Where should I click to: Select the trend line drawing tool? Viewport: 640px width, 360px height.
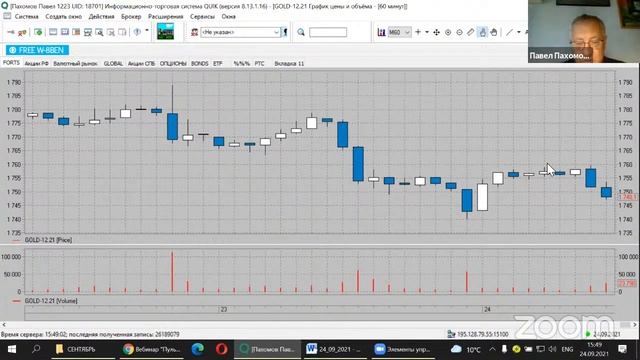click(509, 32)
